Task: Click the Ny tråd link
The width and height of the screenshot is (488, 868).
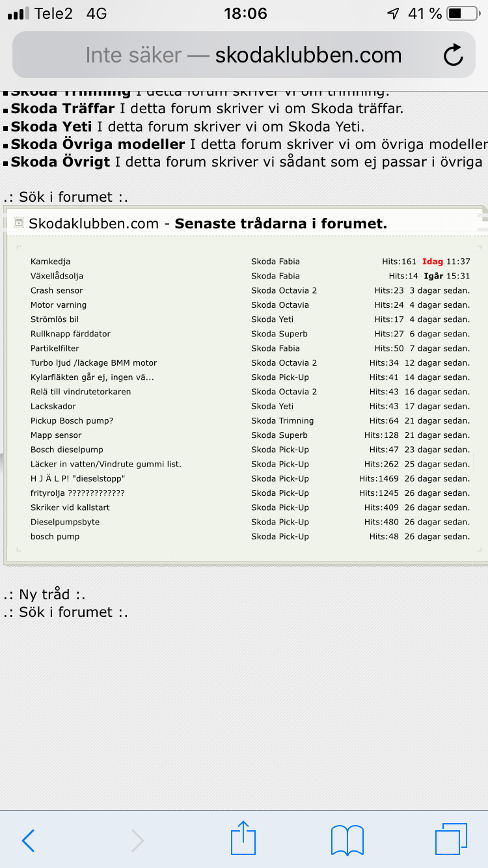Action: pyautogui.click(x=44, y=594)
